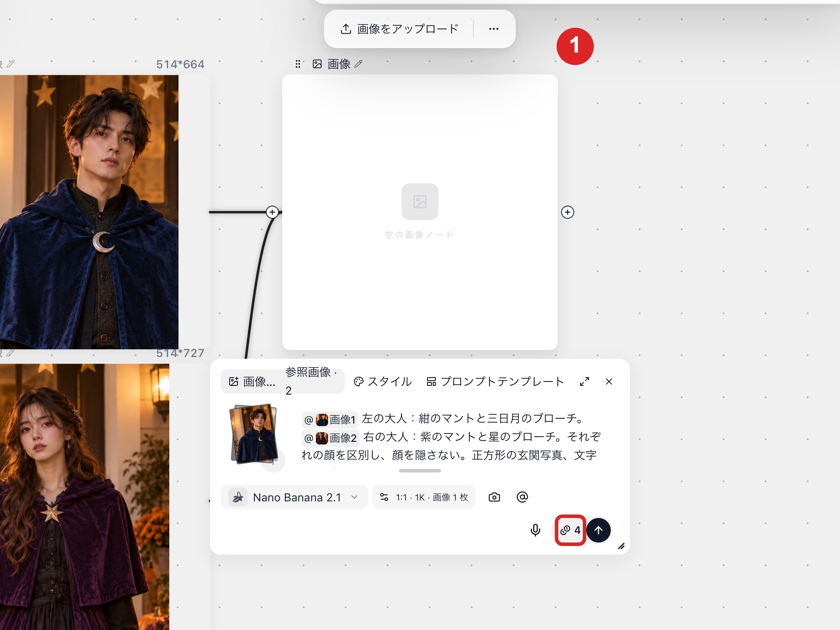Screen dimensions: 840x630
Task: Open the Nano Banana 2.1 model dropdown
Action: (294, 497)
